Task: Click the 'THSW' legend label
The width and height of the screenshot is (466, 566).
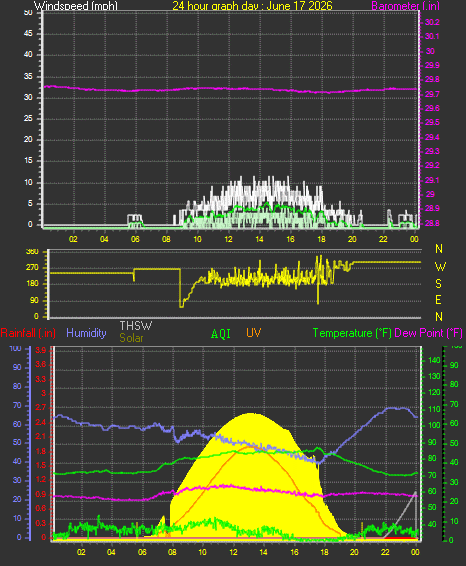Action: (136, 326)
